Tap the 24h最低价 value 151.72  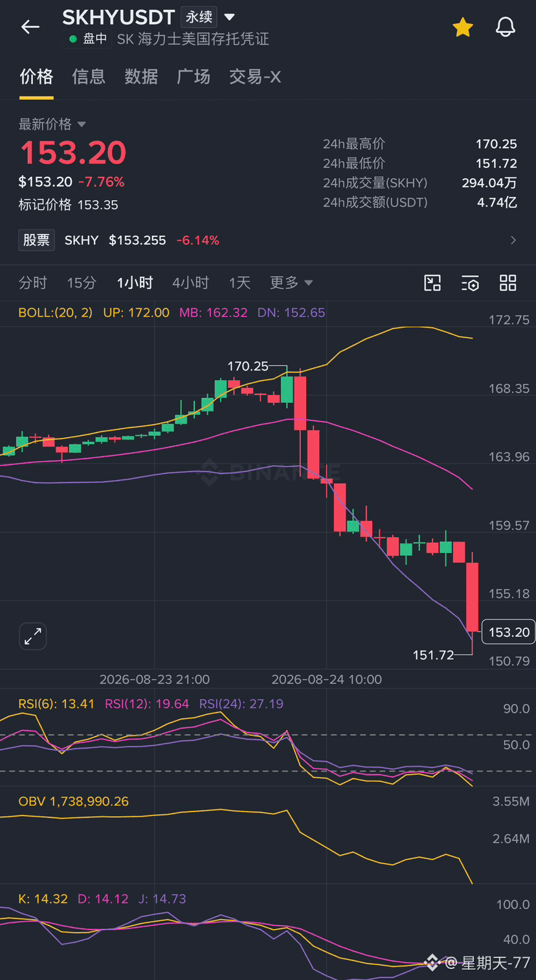(497, 164)
